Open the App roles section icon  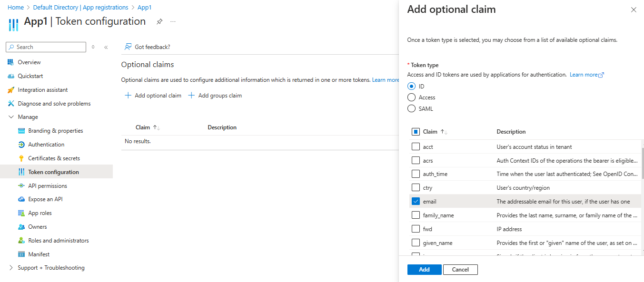21,213
